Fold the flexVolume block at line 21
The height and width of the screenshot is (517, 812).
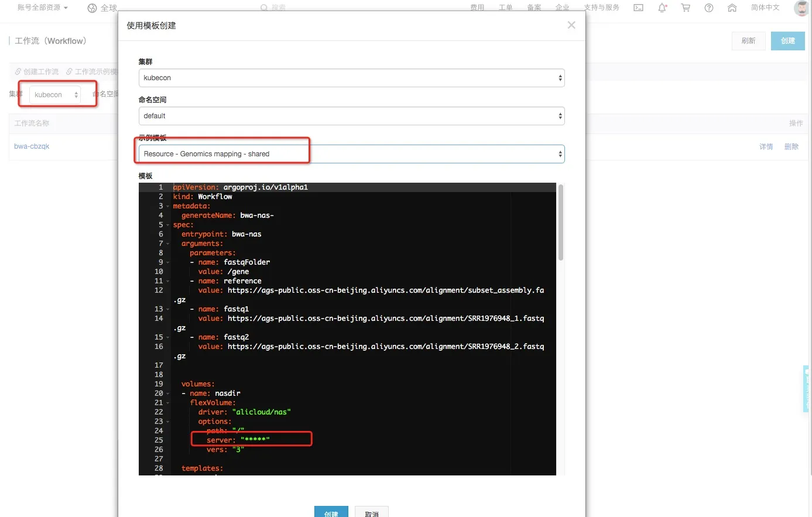tap(167, 403)
